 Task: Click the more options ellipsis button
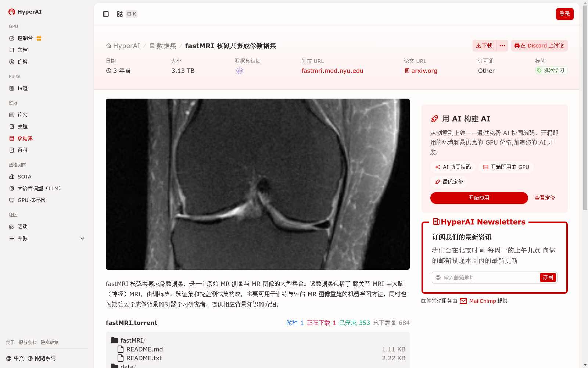click(x=502, y=46)
